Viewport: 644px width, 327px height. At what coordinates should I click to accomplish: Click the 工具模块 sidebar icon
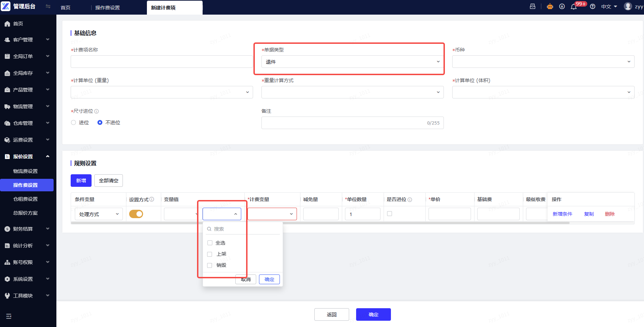pos(7,296)
